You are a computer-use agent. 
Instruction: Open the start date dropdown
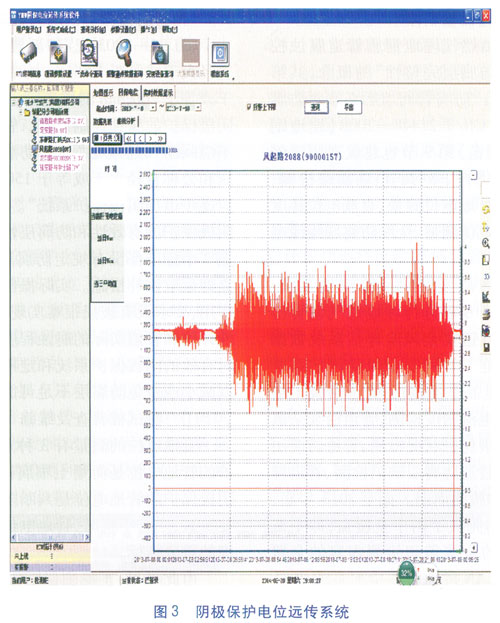[153, 108]
